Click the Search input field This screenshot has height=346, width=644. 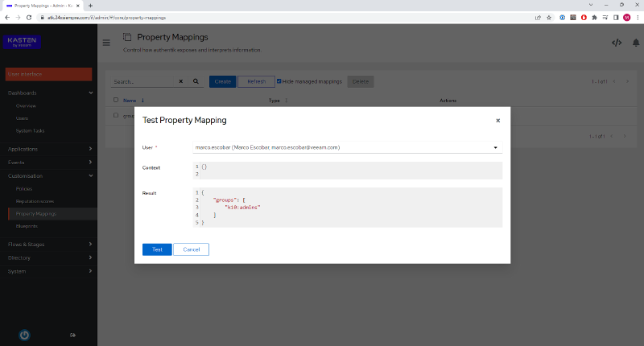pos(142,82)
